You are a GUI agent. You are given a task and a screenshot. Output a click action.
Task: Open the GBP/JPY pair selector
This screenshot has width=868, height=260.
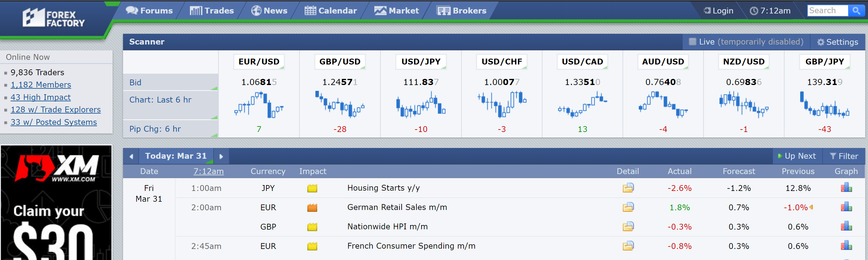coord(824,62)
